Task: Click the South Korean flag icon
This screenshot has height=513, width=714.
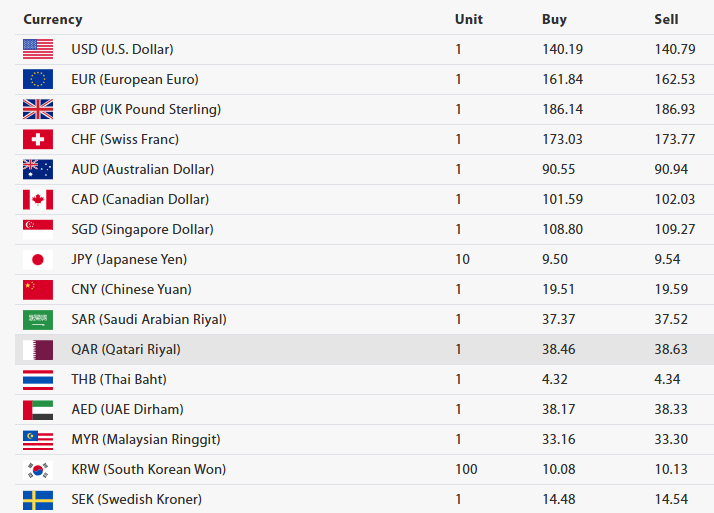Action: 38,469
